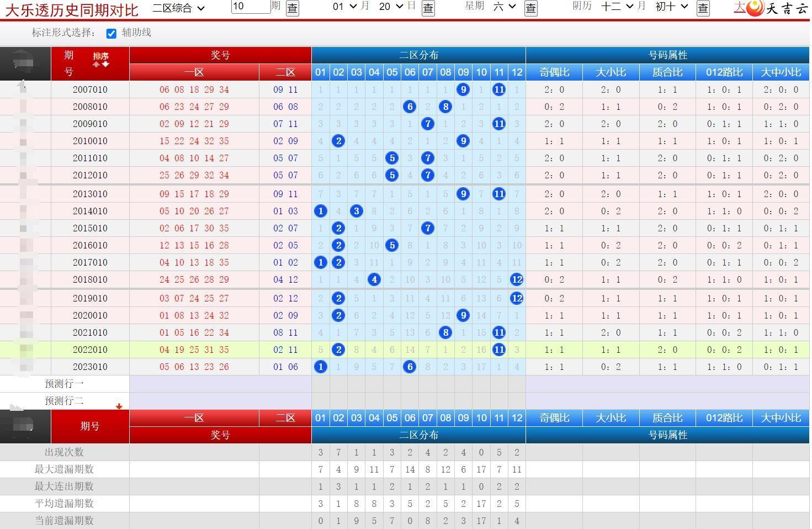Screen dimensions: 812x529
Task: Click blue ball 5 in row 2011010
Action: (x=392, y=158)
